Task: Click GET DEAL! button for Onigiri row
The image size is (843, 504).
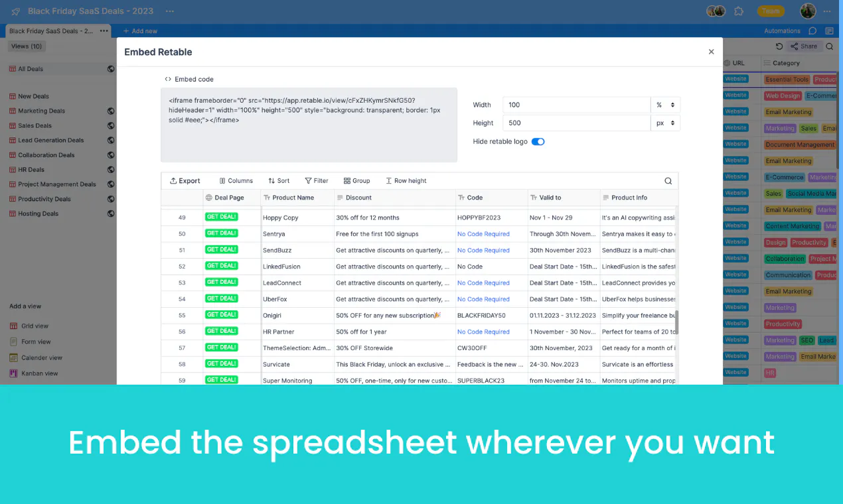Action: pos(222,314)
